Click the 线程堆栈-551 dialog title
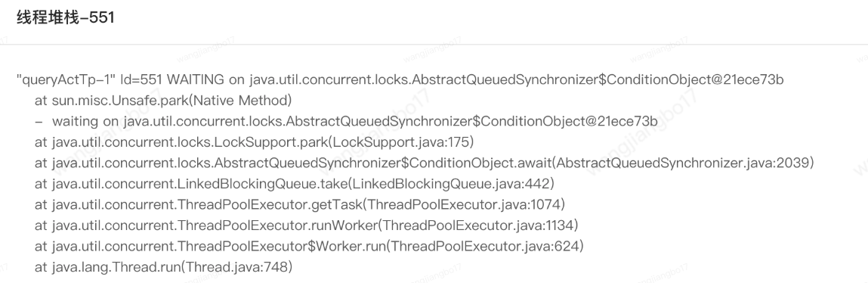868x283 pixels. pos(65,17)
